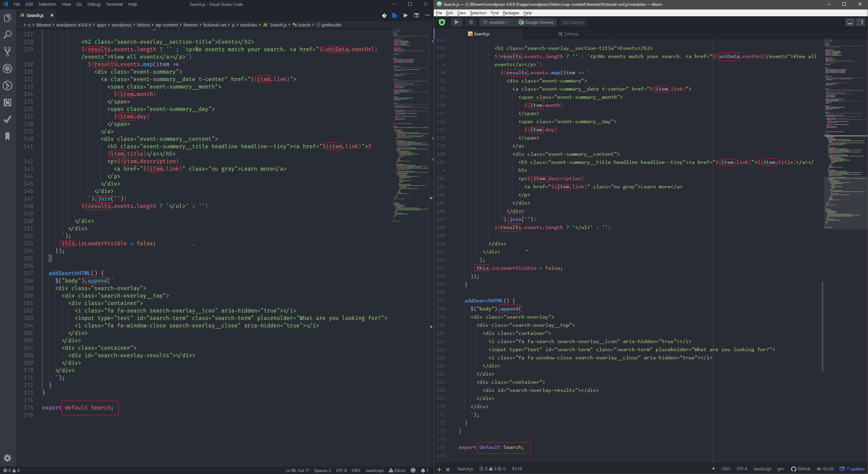The width and height of the screenshot is (868, 474).
Task: Open Explorer view in VS Code activity bar
Action: (7, 18)
